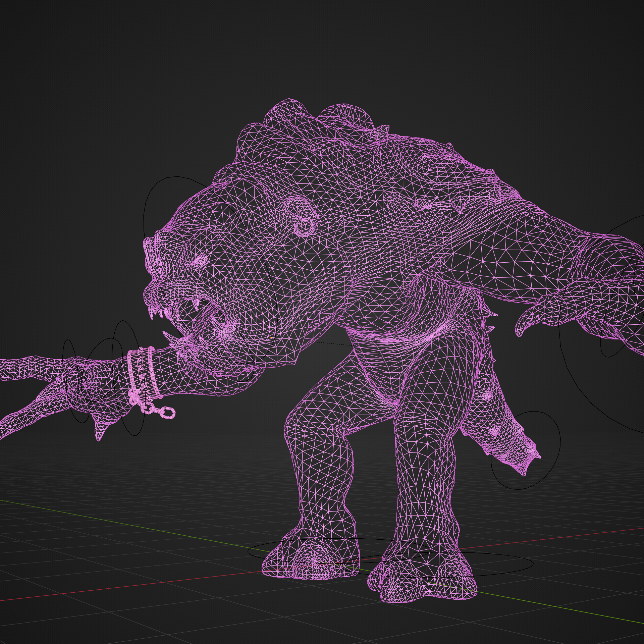Click the orange object origin point on the chest
Screen dimensions: 644x644
(271, 337)
